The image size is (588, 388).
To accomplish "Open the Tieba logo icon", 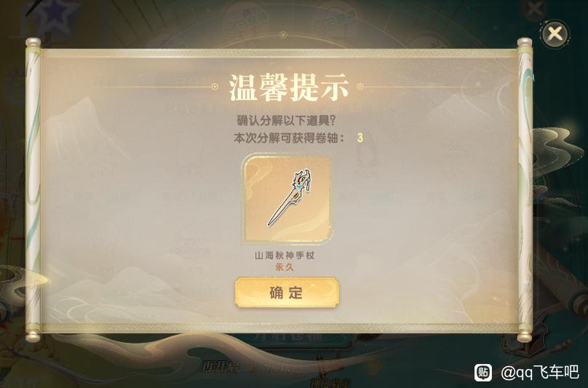I will coord(484,372).
